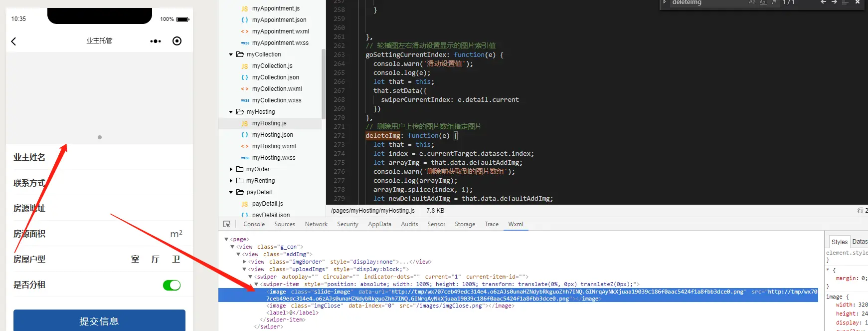Image resolution: width=868 pixels, height=331 pixels.
Task: Open the Styles side panel tab
Action: point(840,242)
